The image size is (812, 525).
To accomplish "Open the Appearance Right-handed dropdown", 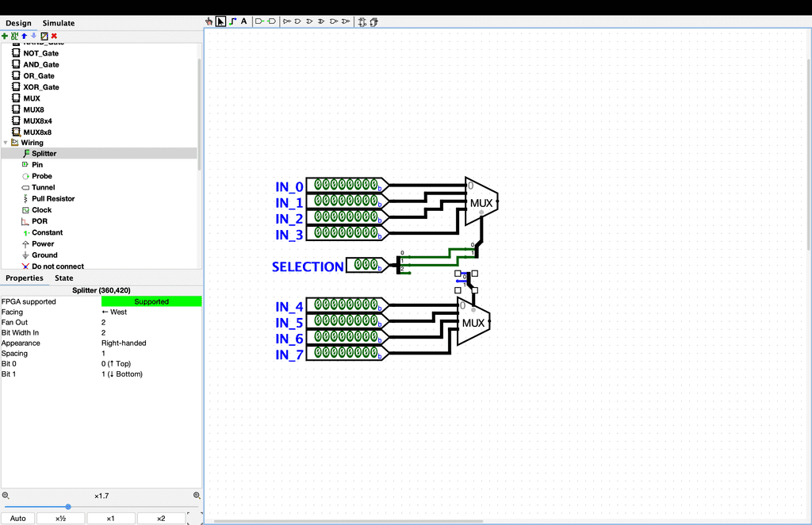I will point(151,343).
